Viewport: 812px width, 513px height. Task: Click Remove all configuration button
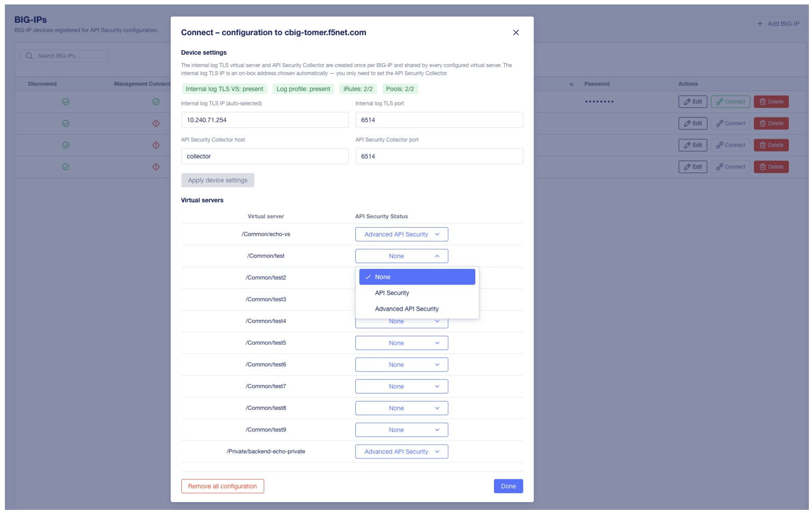tap(223, 486)
